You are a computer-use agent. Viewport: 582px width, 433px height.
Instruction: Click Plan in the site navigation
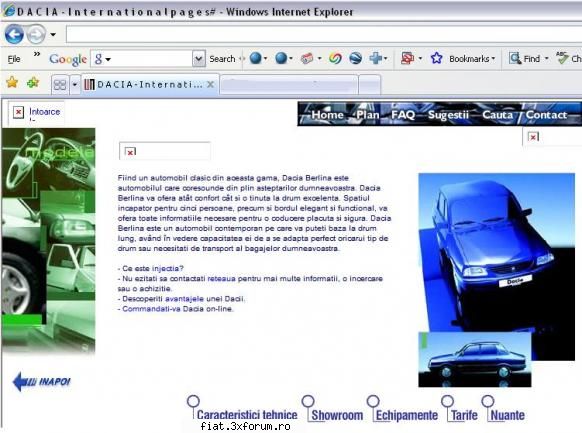[367, 115]
